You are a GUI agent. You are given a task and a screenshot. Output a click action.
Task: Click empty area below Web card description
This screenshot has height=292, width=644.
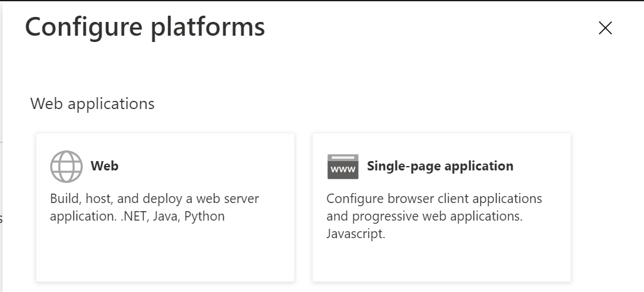pos(165,254)
